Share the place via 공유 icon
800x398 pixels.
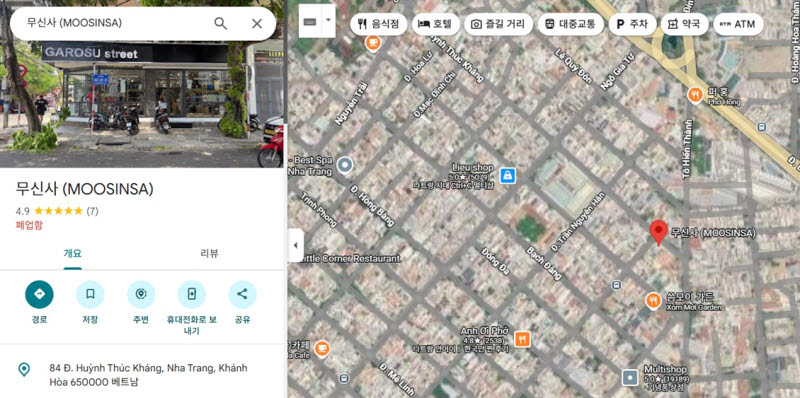[x=242, y=294]
